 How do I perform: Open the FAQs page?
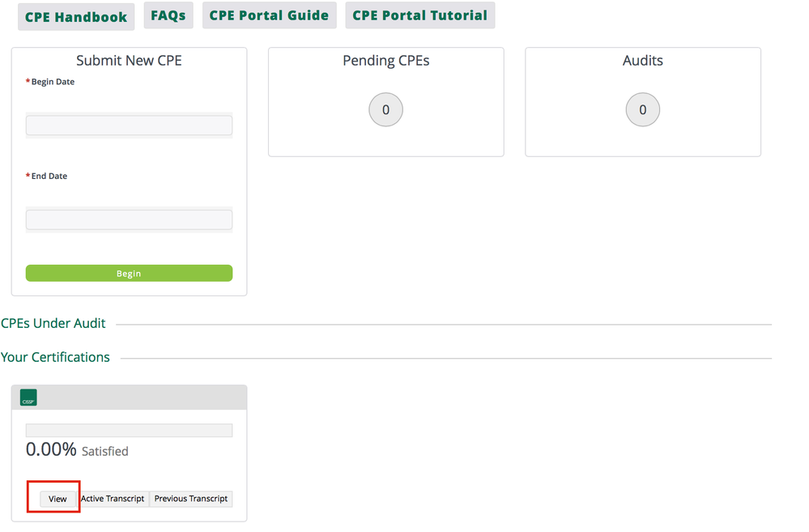(x=168, y=15)
